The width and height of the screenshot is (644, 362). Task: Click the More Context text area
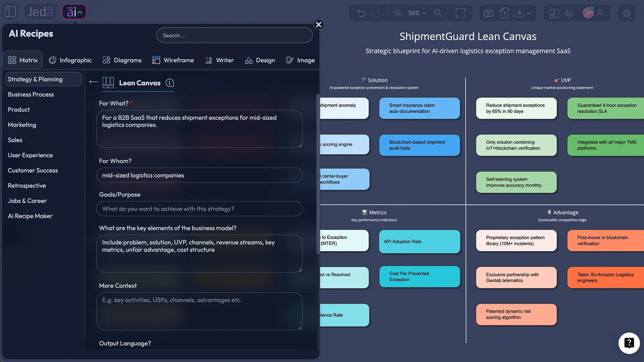(x=199, y=311)
